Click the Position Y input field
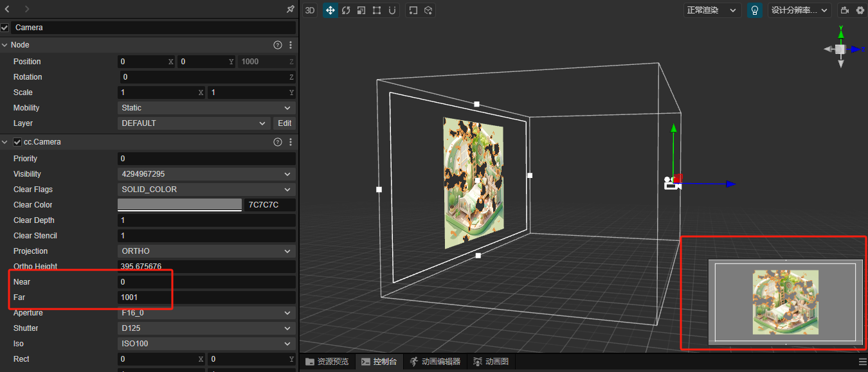868x372 pixels. pyautogui.click(x=206, y=62)
